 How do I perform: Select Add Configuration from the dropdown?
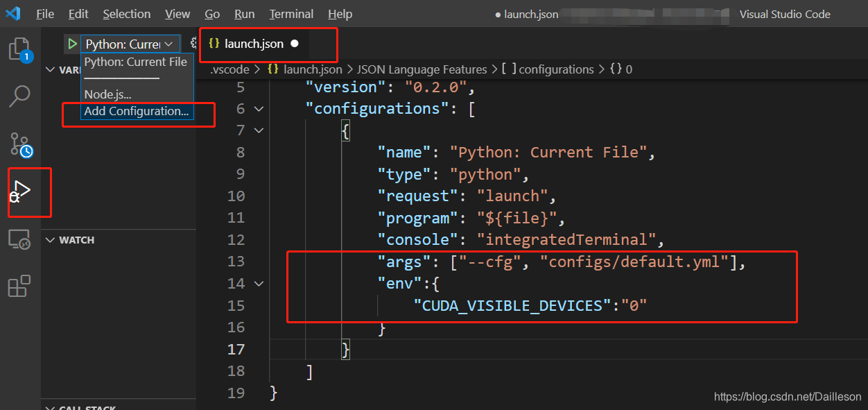coord(136,111)
